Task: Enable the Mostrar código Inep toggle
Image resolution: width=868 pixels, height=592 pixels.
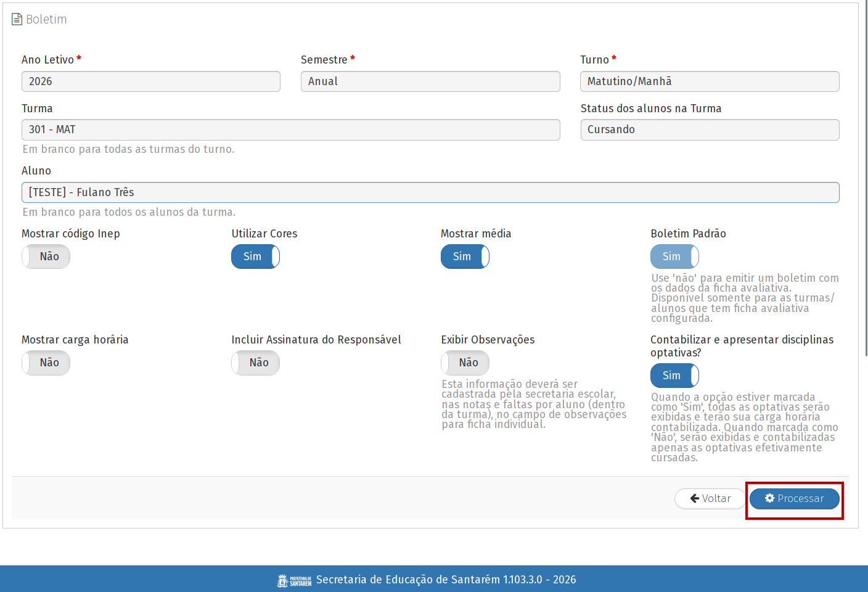Action: click(x=46, y=257)
